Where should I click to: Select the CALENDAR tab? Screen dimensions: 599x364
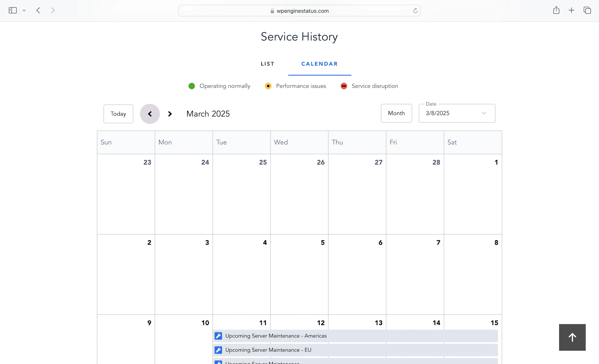pos(319,64)
